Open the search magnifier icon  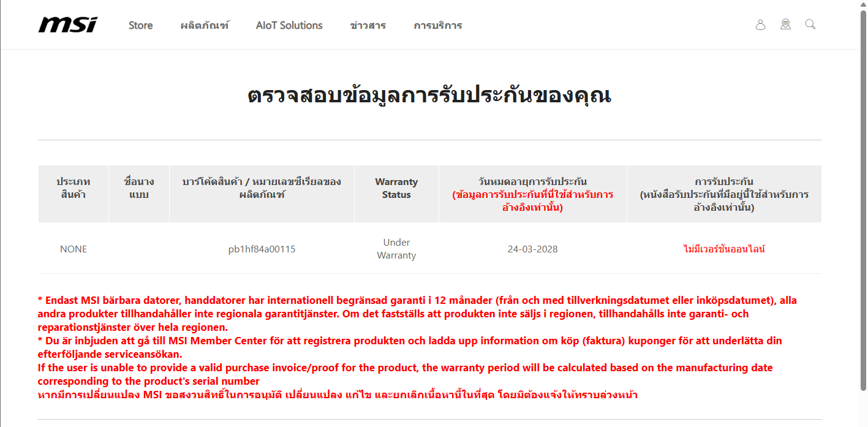[810, 25]
